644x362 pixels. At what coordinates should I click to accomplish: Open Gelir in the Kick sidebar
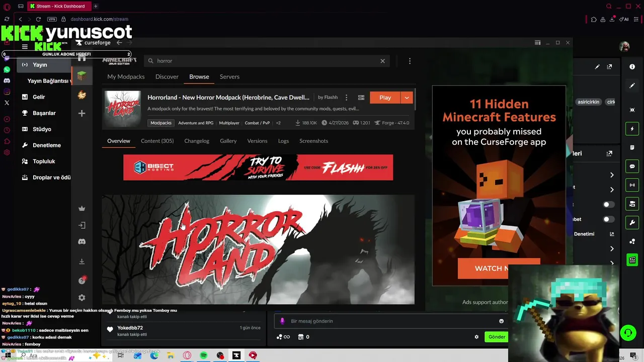coord(39,97)
